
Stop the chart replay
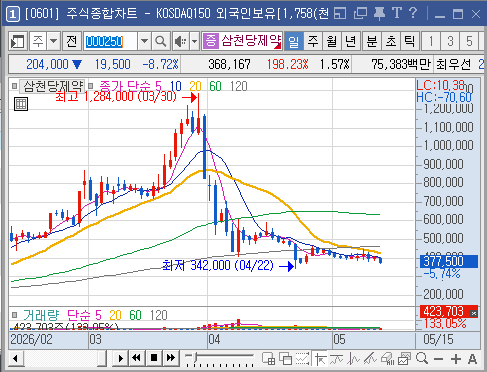154,359
